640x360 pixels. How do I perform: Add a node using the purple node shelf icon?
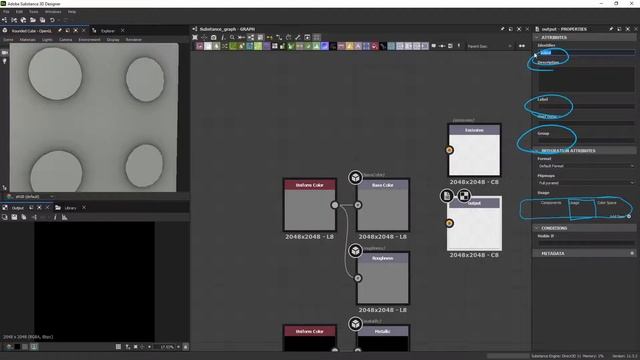pyautogui.click(x=267, y=46)
